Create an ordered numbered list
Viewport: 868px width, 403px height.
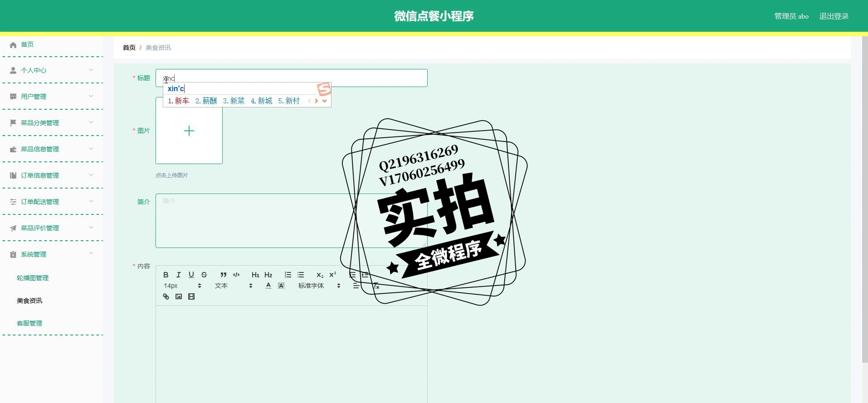click(288, 275)
